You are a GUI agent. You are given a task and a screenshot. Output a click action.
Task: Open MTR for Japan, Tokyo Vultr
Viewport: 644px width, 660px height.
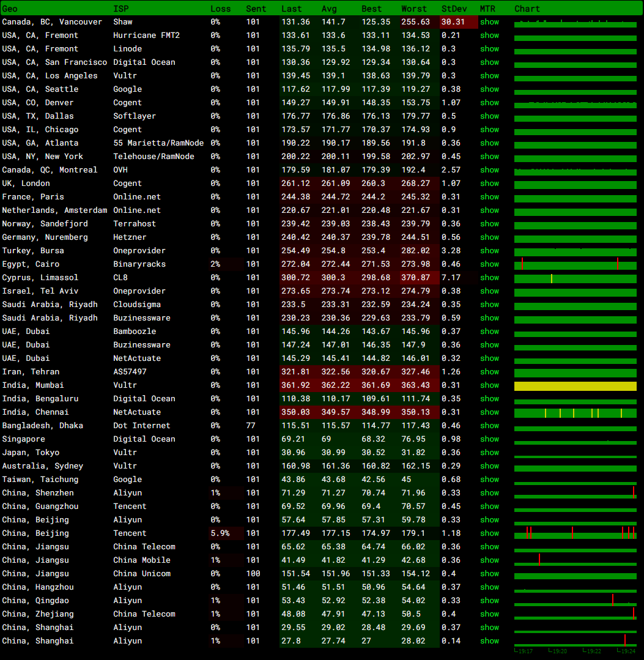click(489, 453)
